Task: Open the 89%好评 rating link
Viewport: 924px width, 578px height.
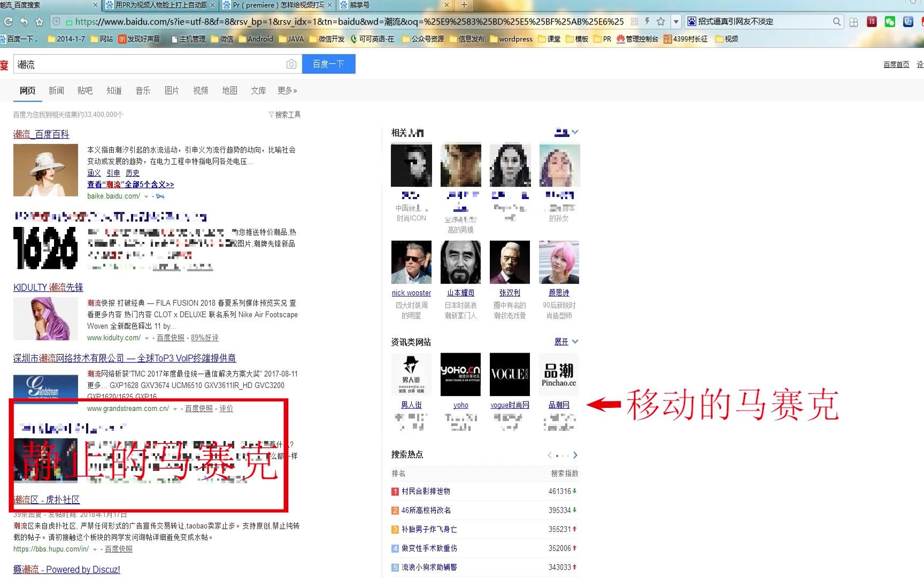Action: point(205,338)
